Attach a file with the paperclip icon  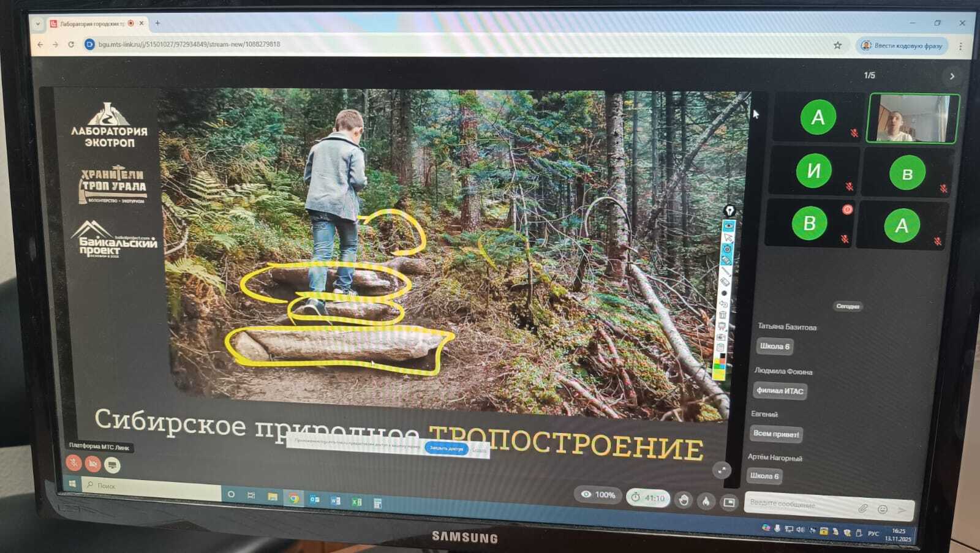click(x=862, y=508)
